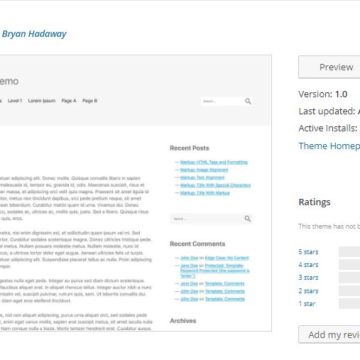
Task: Click the 3 stars rating bar
Action: click(x=349, y=277)
